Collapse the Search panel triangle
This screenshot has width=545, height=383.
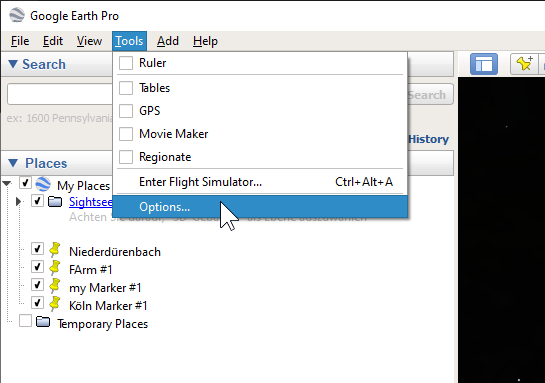(x=13, y=64)
